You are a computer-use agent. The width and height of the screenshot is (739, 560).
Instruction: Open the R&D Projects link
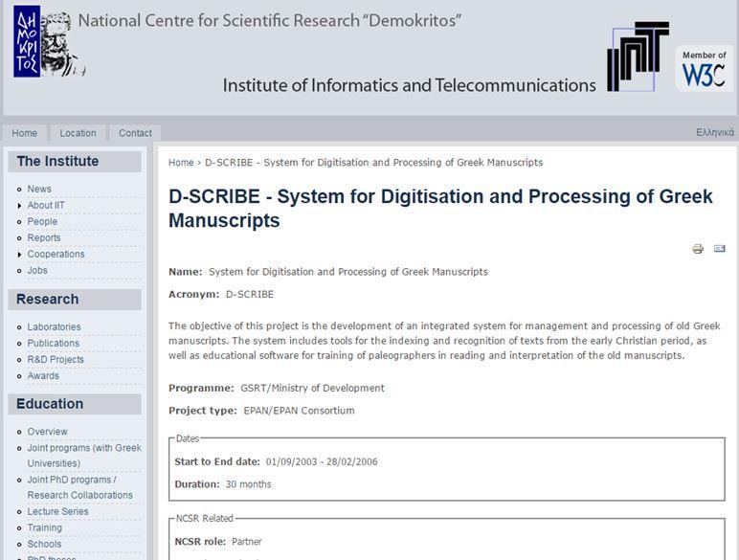56,359
